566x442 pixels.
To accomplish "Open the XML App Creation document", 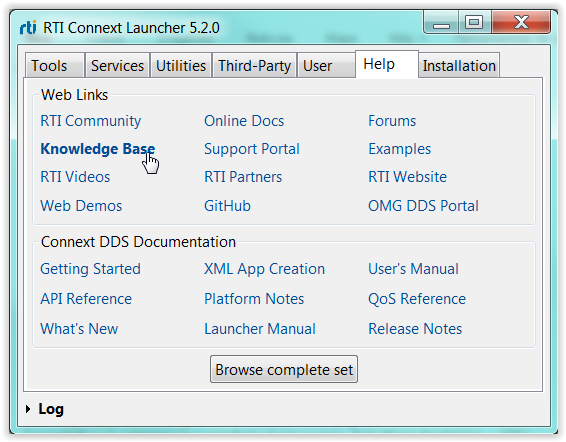I will tap(265, 269).
